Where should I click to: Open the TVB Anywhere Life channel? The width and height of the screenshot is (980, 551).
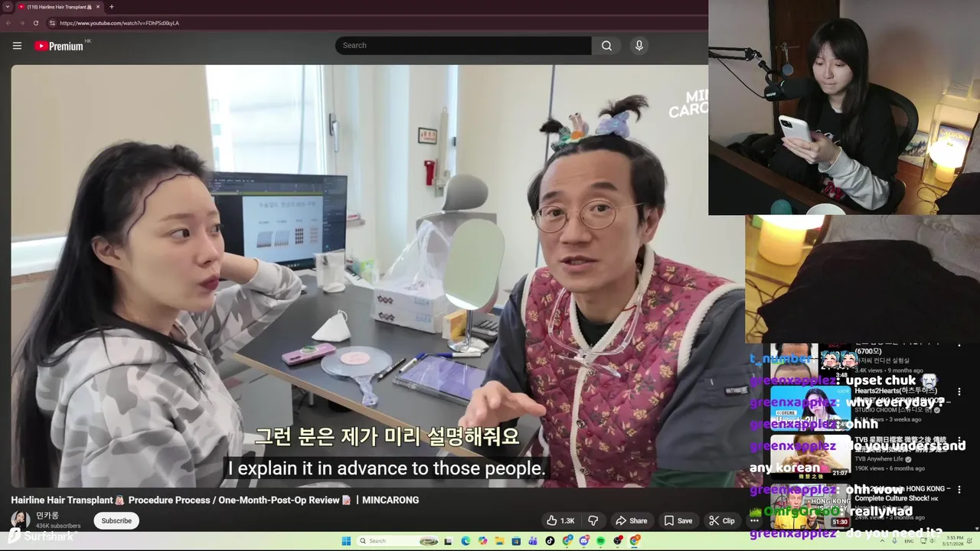[880, 459]
